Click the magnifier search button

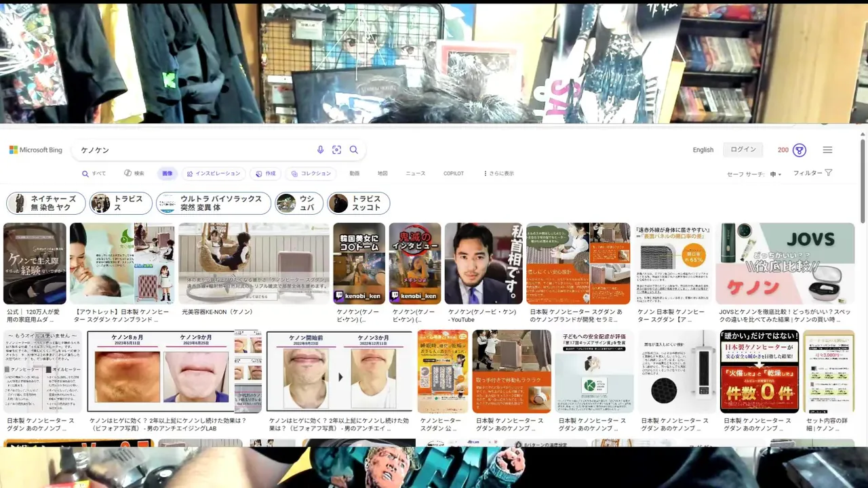(353, 150)
